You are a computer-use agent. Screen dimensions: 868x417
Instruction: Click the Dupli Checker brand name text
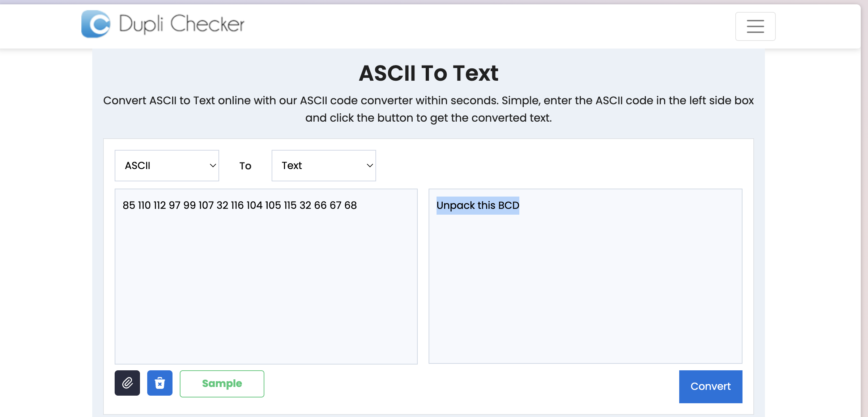tap(182, 24)
